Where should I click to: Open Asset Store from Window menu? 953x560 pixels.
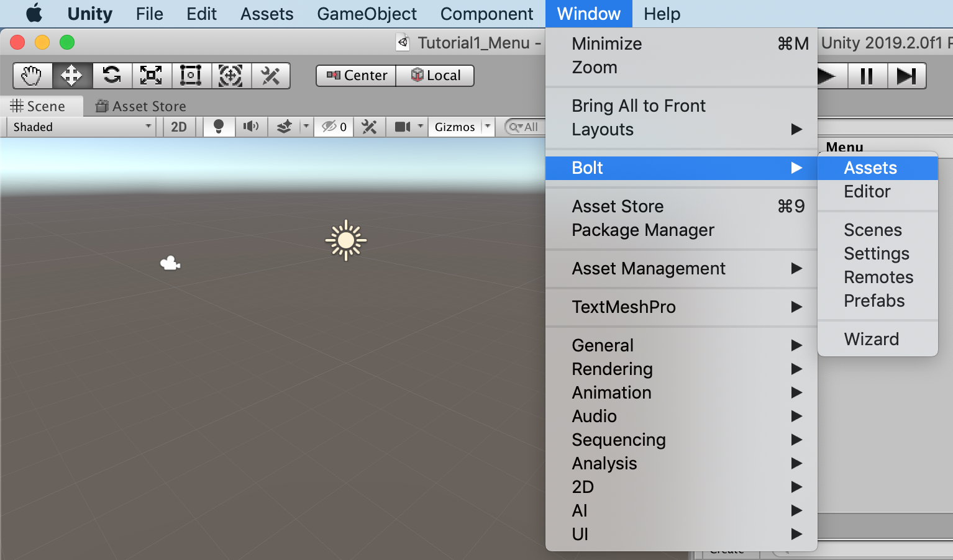(682, 206)
